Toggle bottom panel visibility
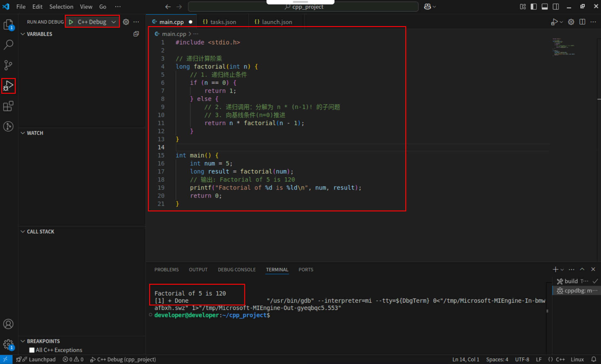Viewport: 601px width, 364px height. pyautogui.click(x=545, y=7)
